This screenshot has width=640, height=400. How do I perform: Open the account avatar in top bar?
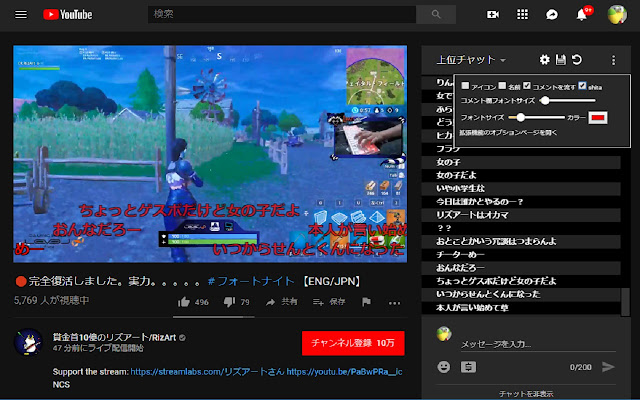[617, 15]
